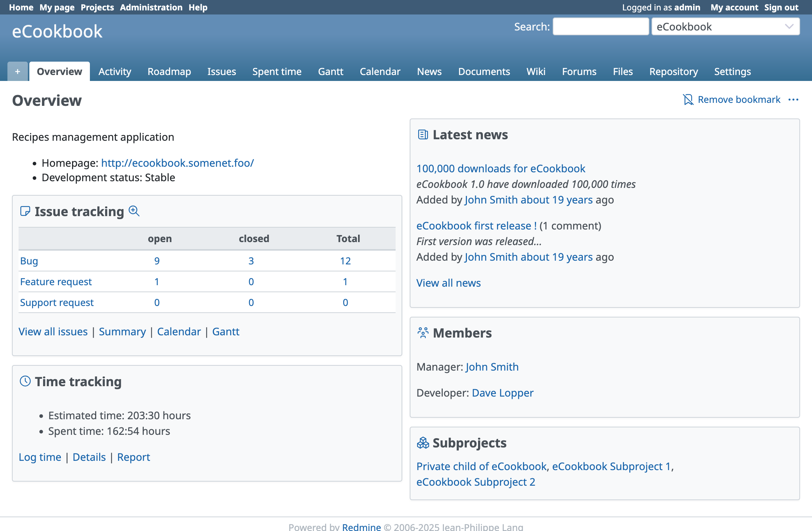Click the Members group icon
The height and width of the screenshot is (531, 812).
(x=423, y=333)
